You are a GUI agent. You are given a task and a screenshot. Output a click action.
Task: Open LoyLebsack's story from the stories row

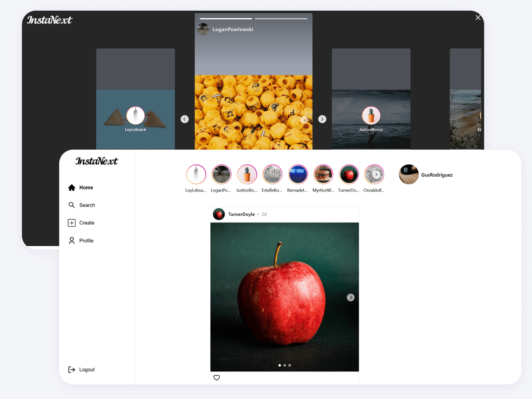(196, 174)
